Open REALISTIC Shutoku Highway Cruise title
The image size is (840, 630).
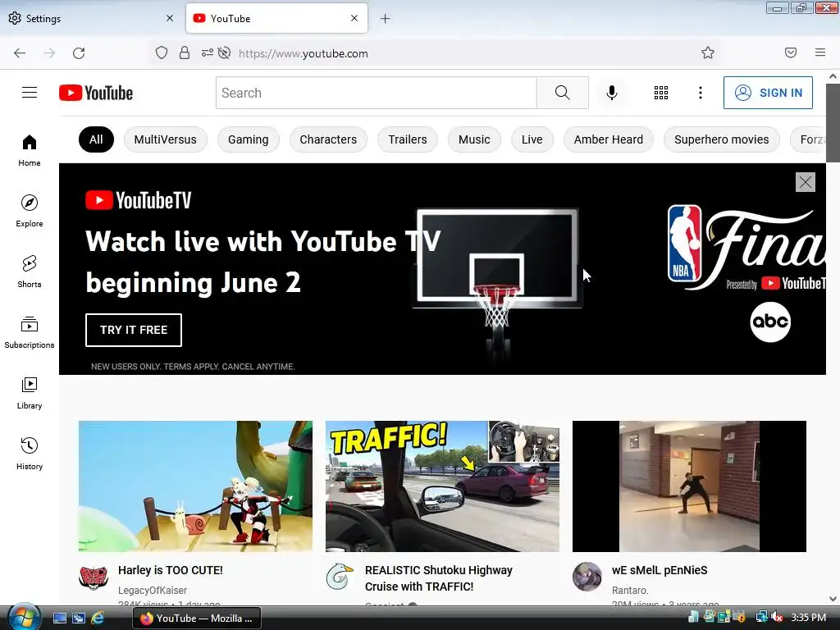click(x=438, y=578)
